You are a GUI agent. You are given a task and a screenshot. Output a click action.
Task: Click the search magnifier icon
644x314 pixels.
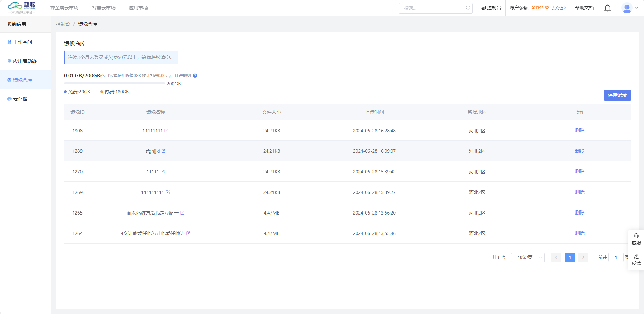tap(468, 8)
